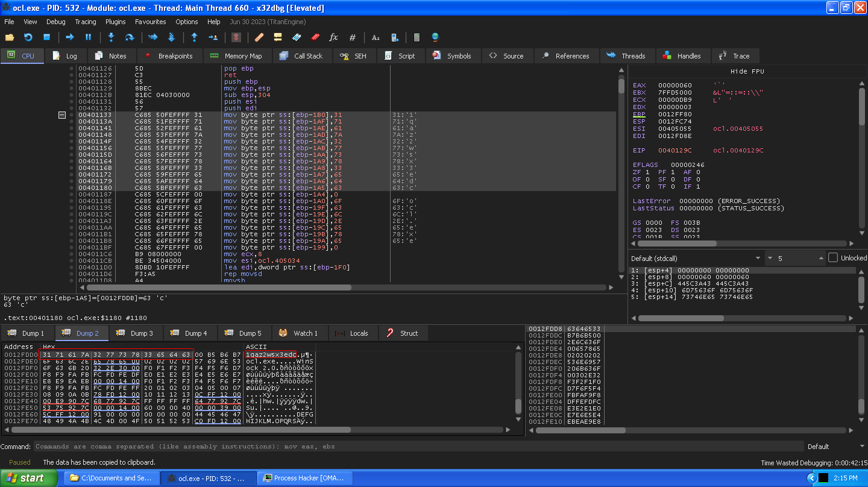Click the Step Over icon
This screenshot has height=487, width=868.
click(x=130, y=37)
